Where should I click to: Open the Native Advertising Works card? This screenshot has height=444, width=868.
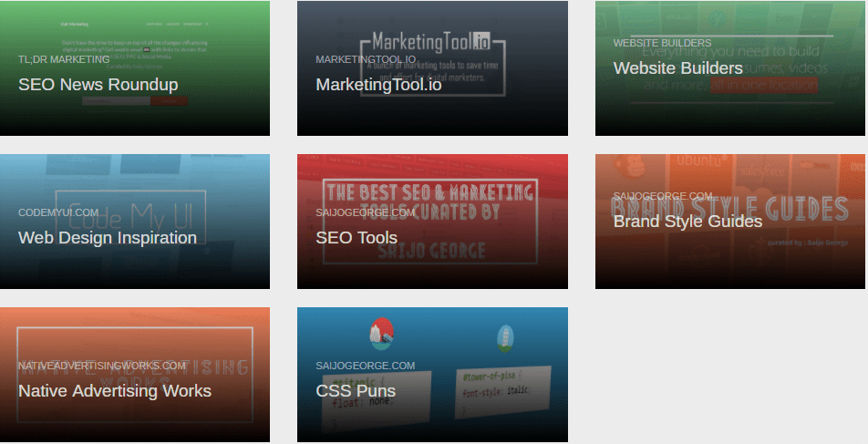coord(135,375)
